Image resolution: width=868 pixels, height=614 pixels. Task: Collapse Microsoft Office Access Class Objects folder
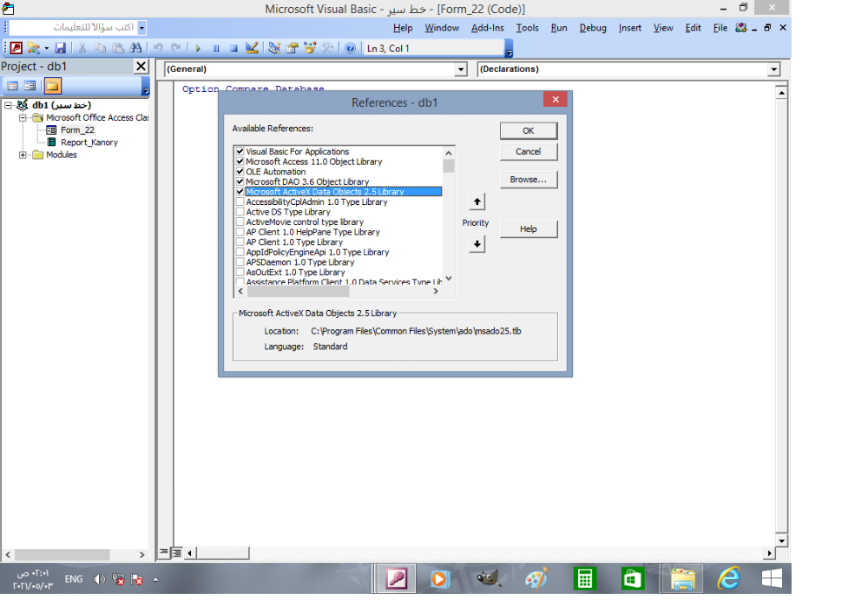pyautogui.click(x=23, y=117)
